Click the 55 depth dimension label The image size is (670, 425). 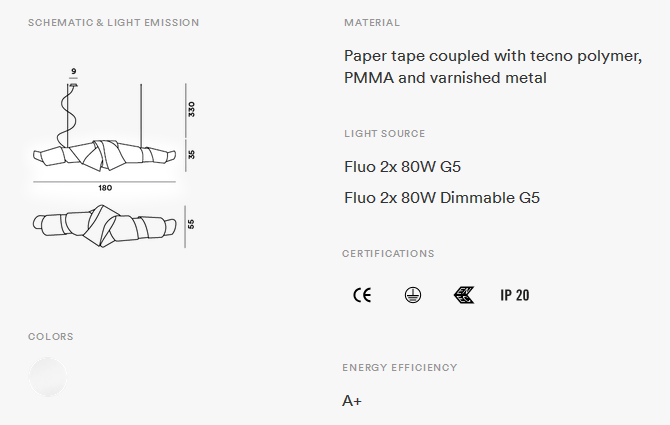point(191,224)
